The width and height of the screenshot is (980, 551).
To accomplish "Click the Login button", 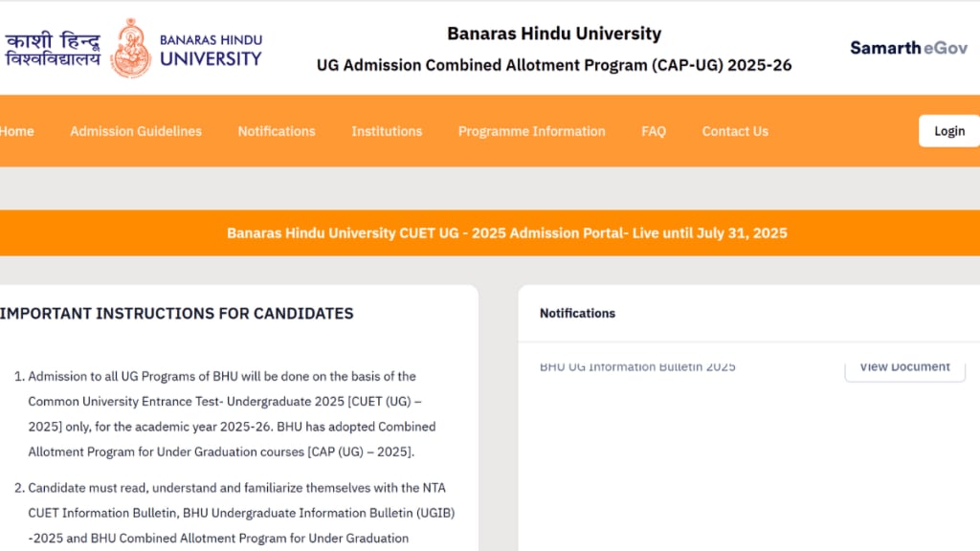I will click(948, 130).
